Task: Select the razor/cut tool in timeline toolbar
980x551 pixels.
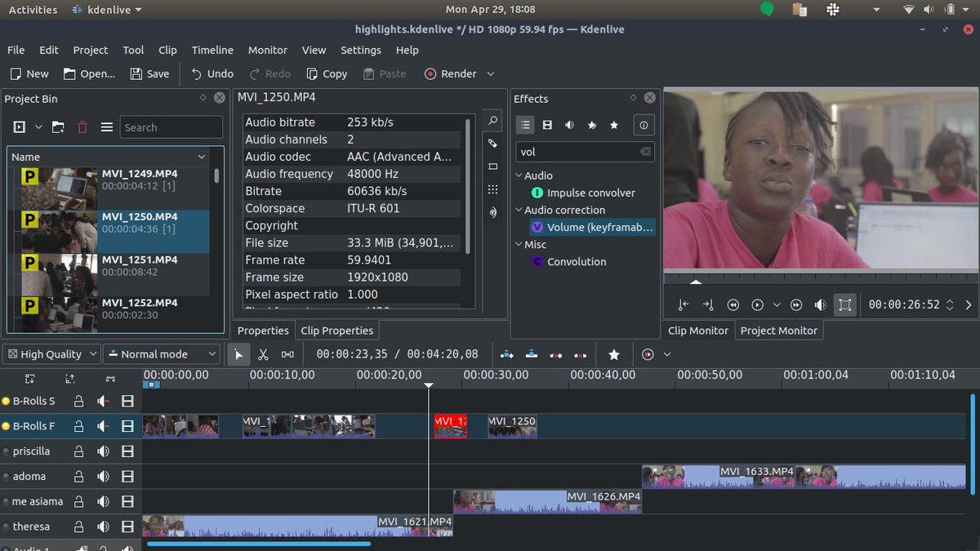Action: click(x=263, y=354)
